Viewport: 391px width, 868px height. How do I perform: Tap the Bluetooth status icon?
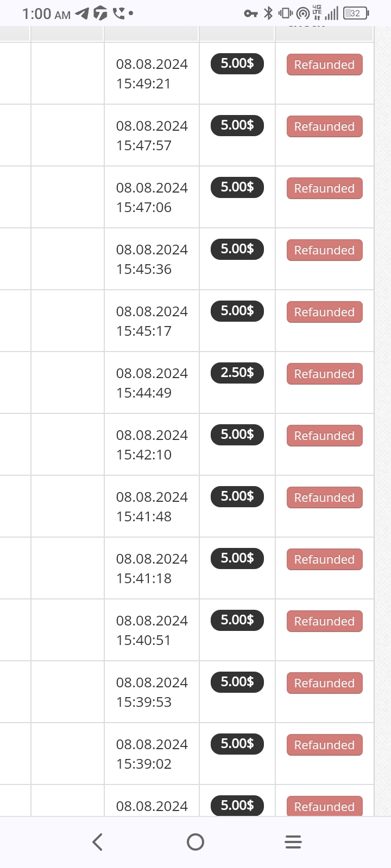click(x=268, y=13)
